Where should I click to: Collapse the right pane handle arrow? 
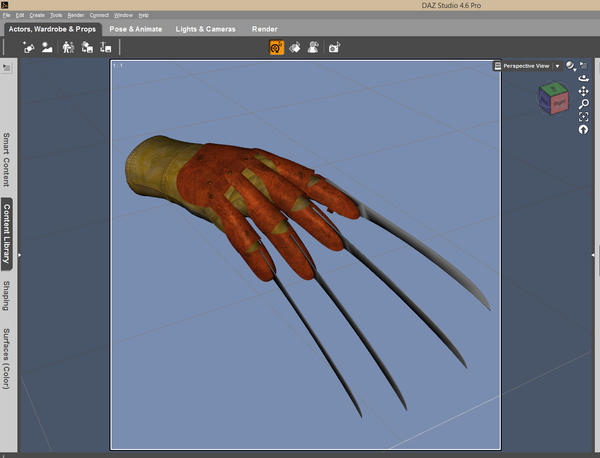coord(593,255)
